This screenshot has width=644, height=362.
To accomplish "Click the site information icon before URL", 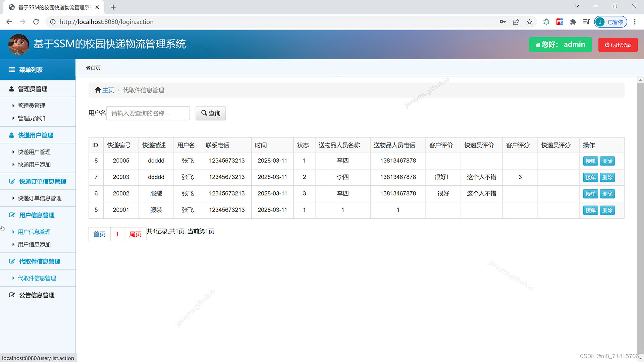I will pyautogui.click(x=53, y=22).
